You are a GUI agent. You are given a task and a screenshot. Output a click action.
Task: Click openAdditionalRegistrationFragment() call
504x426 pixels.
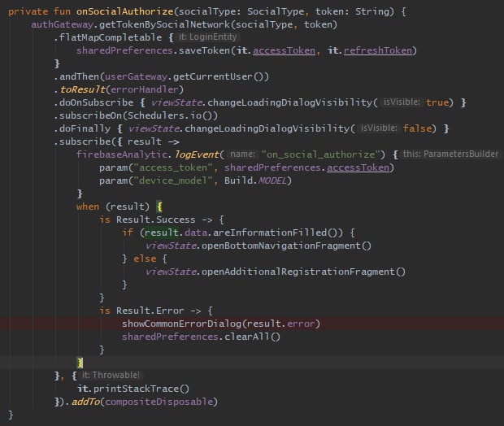(x=303, y=272)
